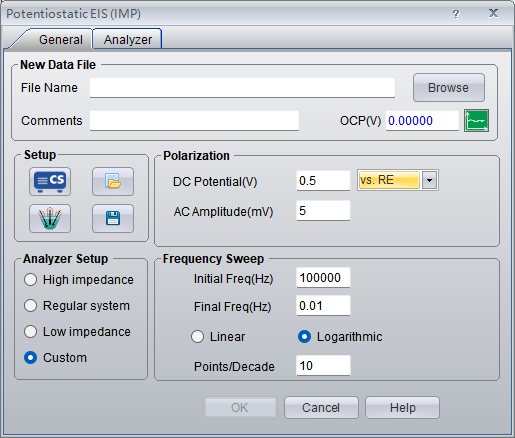Switch to the Analyzer tab
Image resolution: width=515 pixels, height=438 pixels.
coord(128,39)
